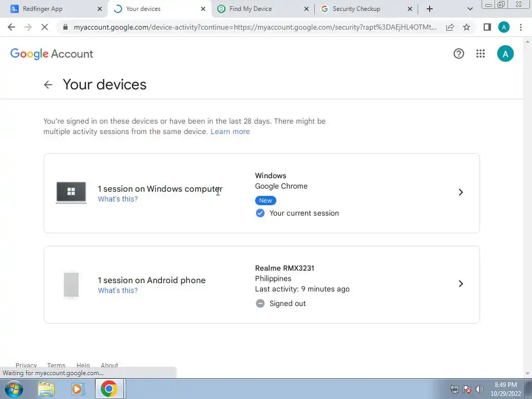
Task: Open the Help footer link
Action: point(83,365)
